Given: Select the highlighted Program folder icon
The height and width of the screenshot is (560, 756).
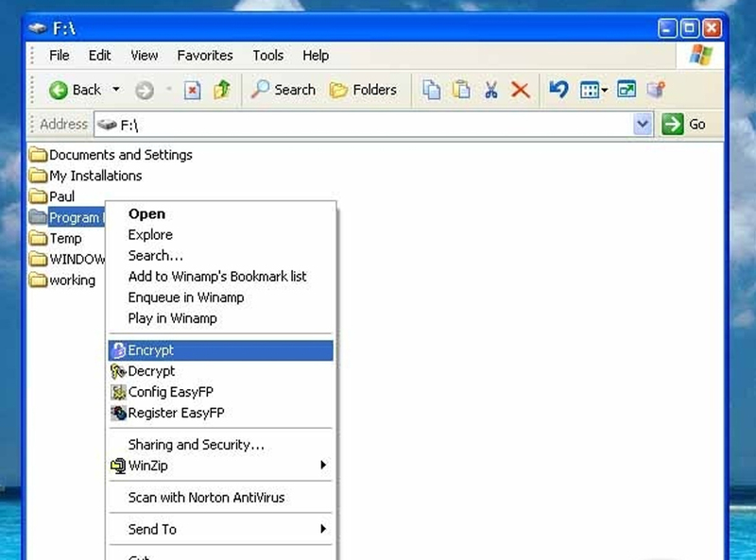Looking at the screenshot, I should tap(38, 217).
